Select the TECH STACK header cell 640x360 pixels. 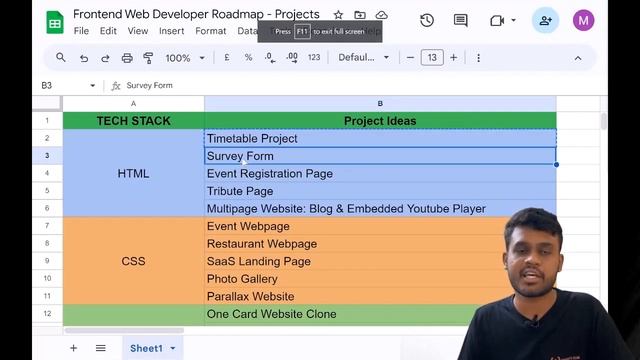[133, 121]
